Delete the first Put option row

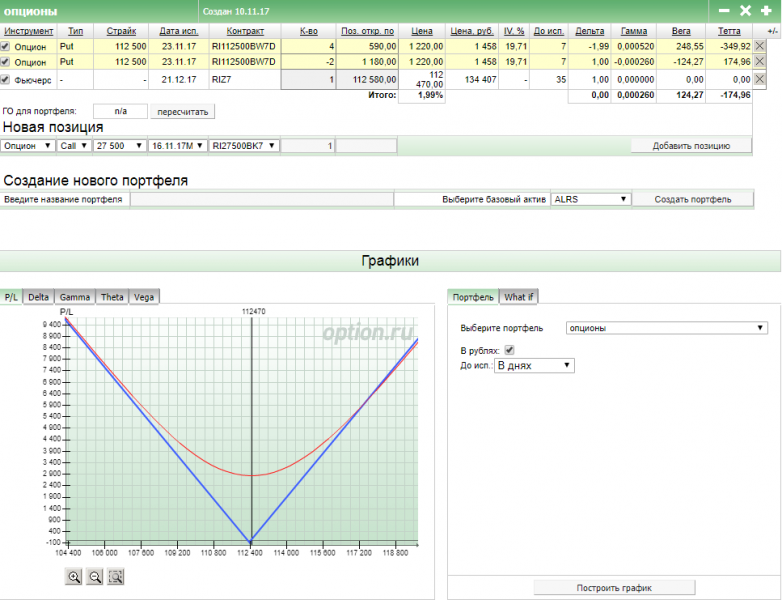760,46
